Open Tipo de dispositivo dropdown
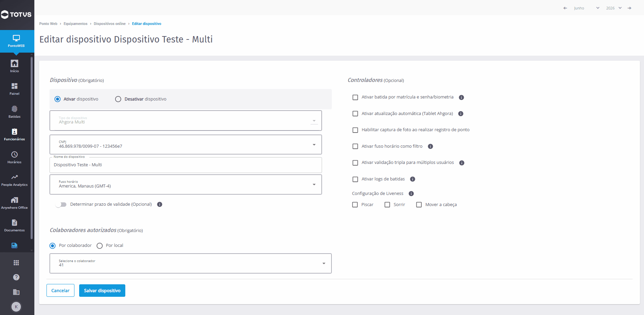Screen dimensions: 644x315 pos(186,120)
